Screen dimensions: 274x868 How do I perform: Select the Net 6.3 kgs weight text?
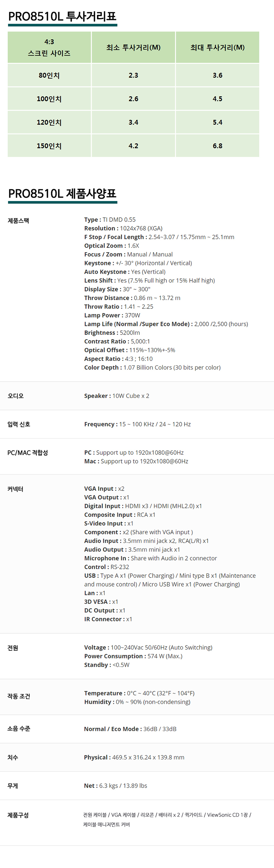click(x=115, y=785)
